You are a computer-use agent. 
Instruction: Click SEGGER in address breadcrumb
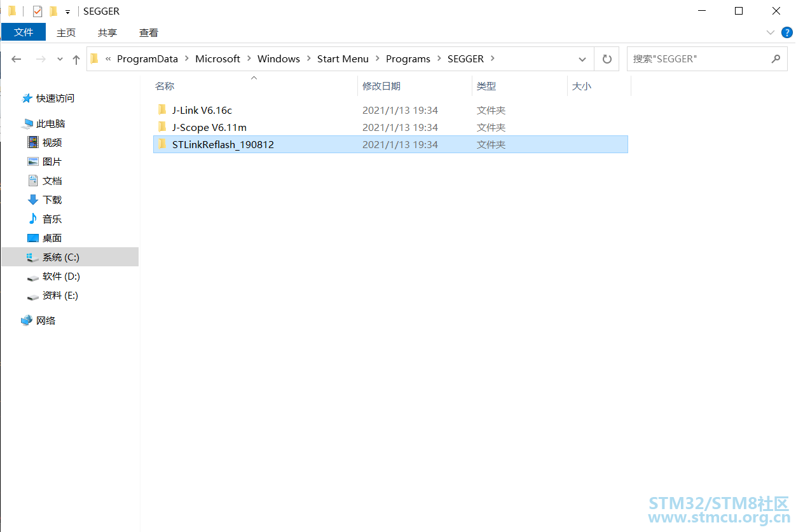[x=465, y=58]
